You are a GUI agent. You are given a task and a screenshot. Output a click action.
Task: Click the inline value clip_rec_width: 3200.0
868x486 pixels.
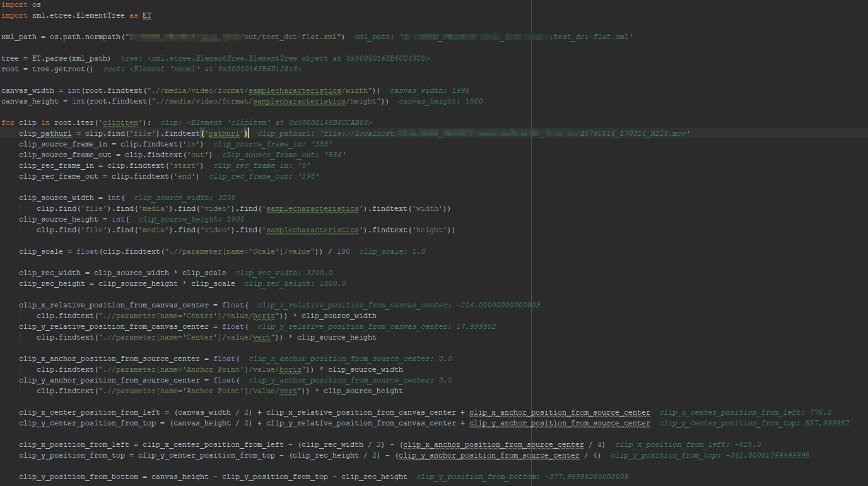click(284, 272)
